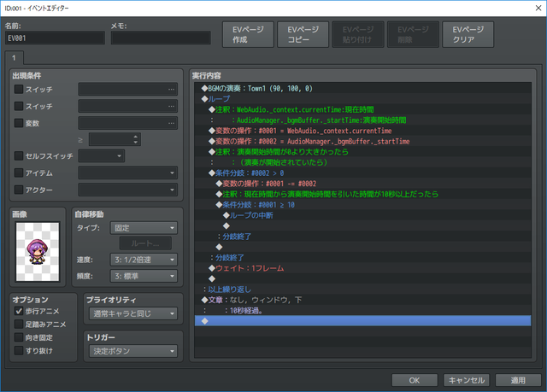This screenshot has height=392, width=547.
Task: Click the 適用 apply button
Action: coord(518,380)
